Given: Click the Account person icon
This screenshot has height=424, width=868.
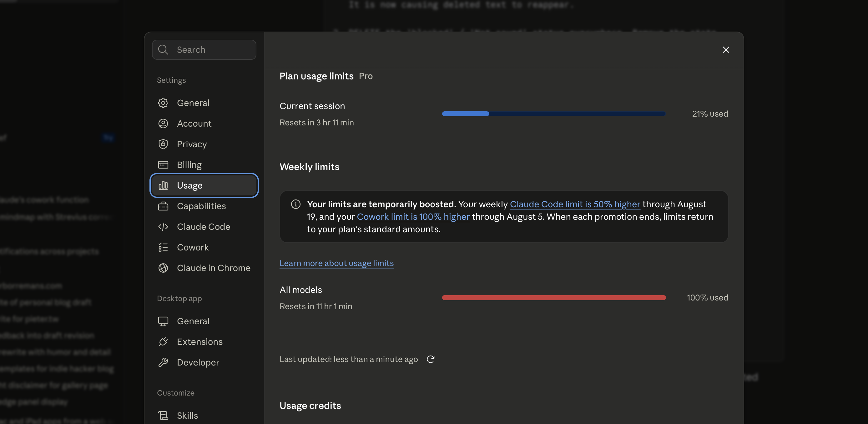Looking at the screenshot, I should click(x=163, y=124).
